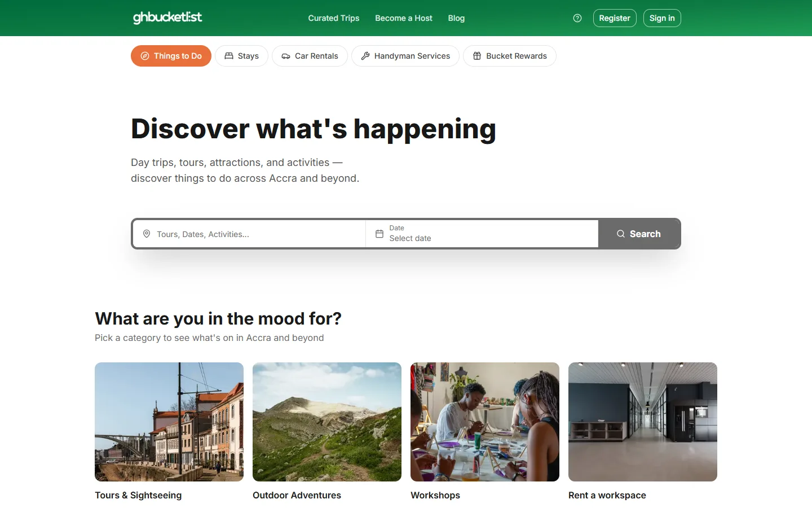Click the wrench icon beside Handyman Services
This screenshot has width=812, height=508.
point(365,56)
